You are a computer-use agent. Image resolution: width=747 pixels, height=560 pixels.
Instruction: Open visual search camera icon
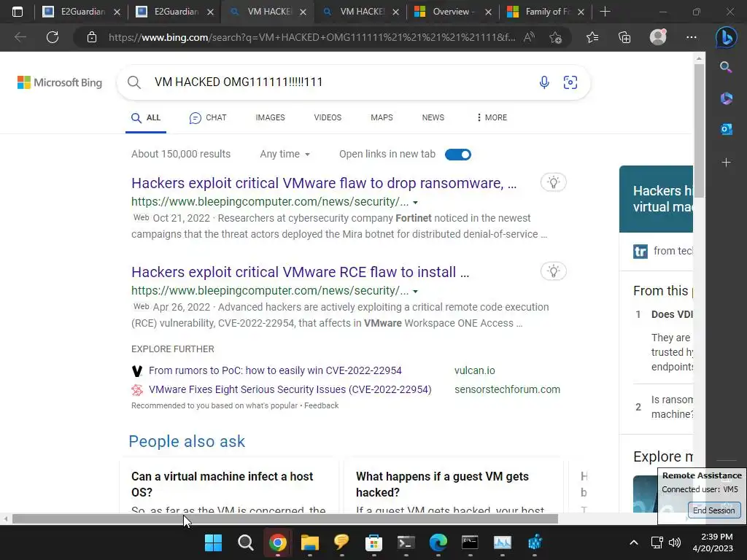[570, 82]
